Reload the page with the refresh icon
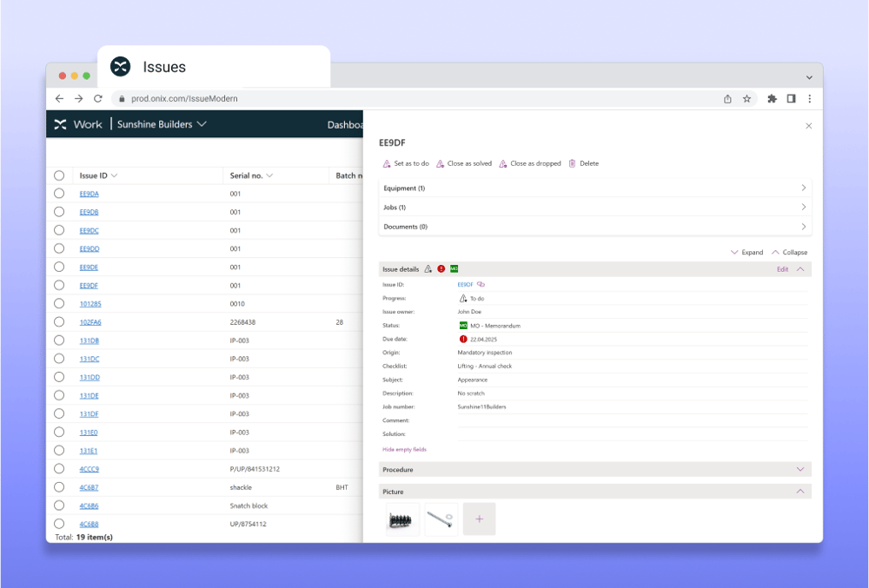This screenshot has height=588, width=869. point(98,99)
